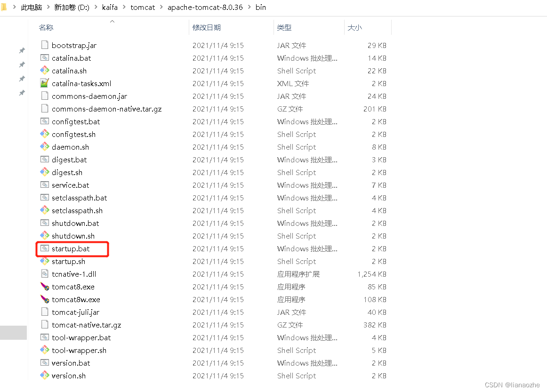Select the tomcat8.exe file name
Viewport: 547px width, 392px height.
click(x=73, y=287)
